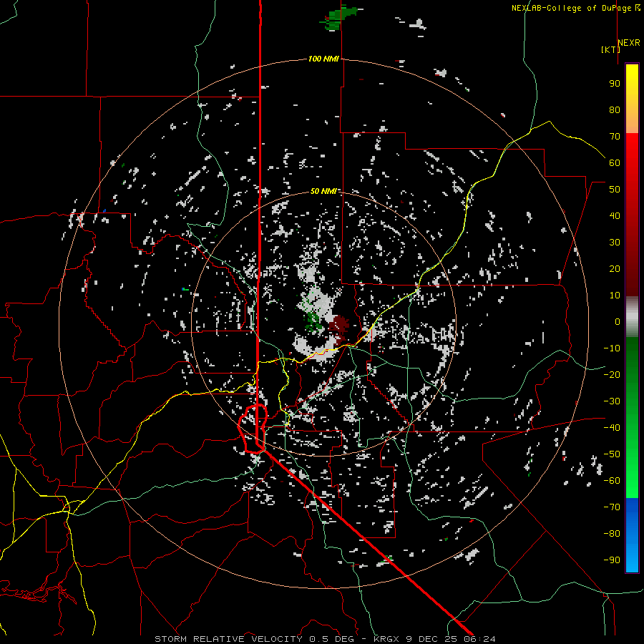Click the -70 value on the velocity scale
This screenshot has width=644, height=644.
click(x=612, y=507)
